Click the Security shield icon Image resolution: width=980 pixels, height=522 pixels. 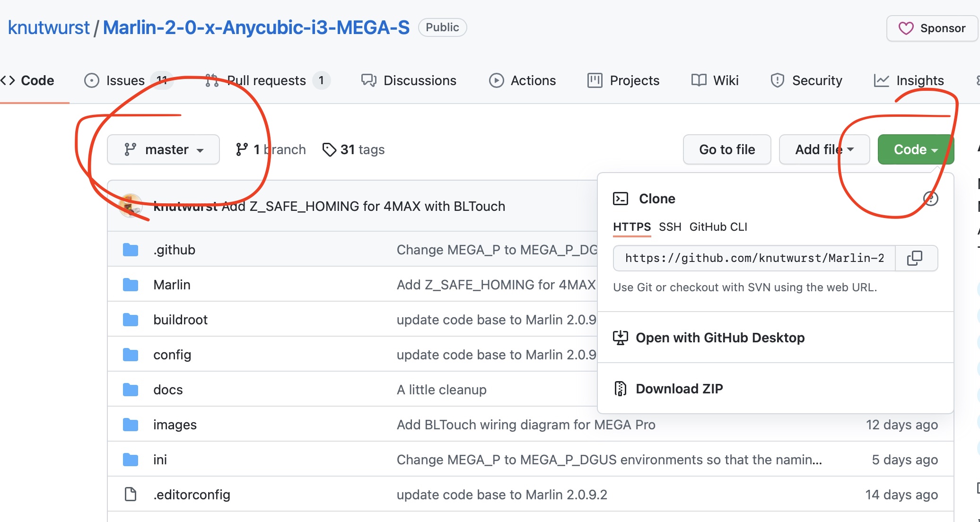tap(778, 80)
